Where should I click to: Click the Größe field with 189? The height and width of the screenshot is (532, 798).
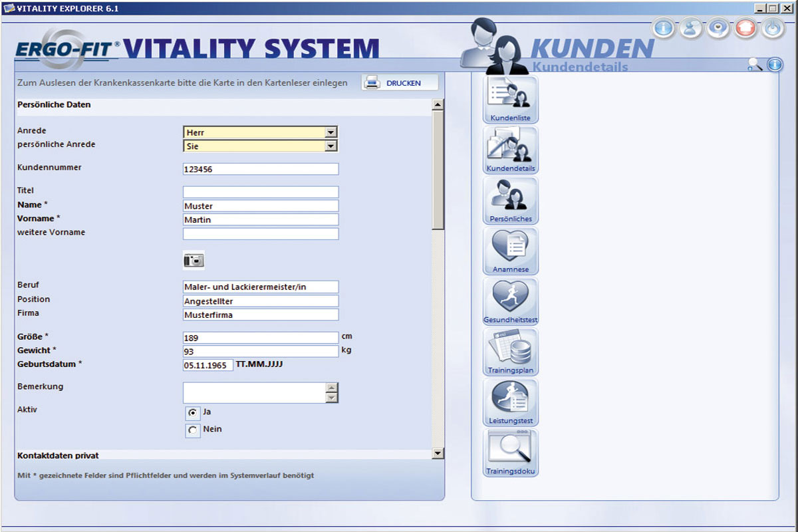[261, 338]
